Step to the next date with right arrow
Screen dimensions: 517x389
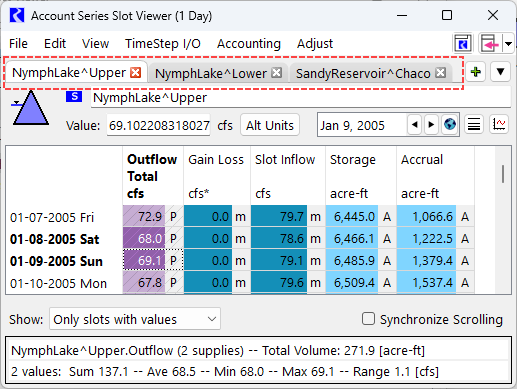(x=431, y=125)
